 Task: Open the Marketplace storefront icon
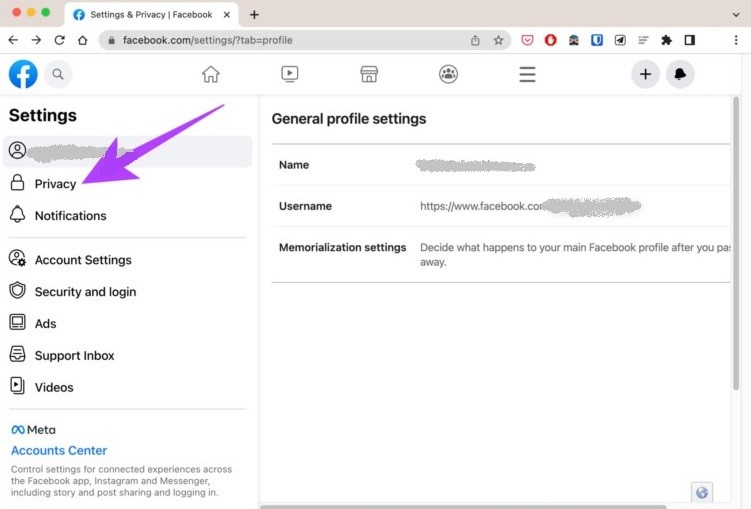[x=369, y=74]
